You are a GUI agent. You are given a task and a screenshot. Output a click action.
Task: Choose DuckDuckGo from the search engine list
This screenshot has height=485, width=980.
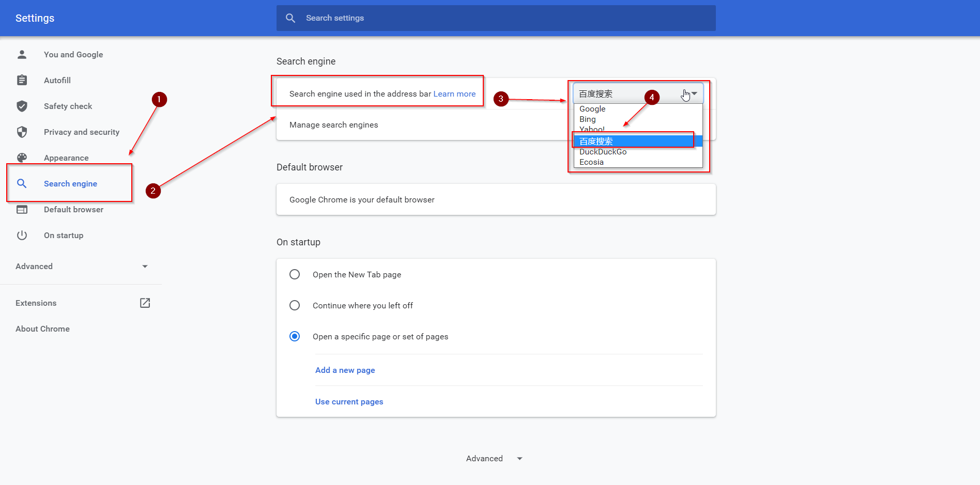638,152
